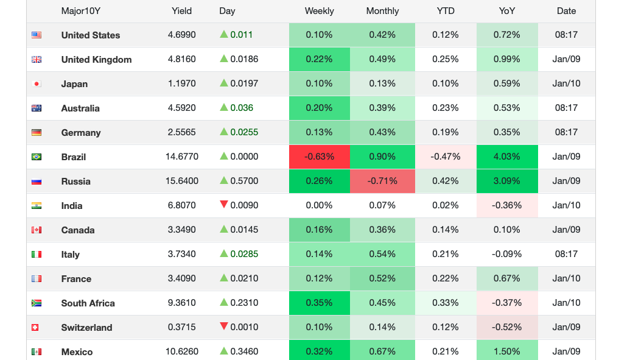Image resolution: width=644 pixels, height=360 pixels.
Task: Open the Russia bond yield link
Action: tap(75, 182)
